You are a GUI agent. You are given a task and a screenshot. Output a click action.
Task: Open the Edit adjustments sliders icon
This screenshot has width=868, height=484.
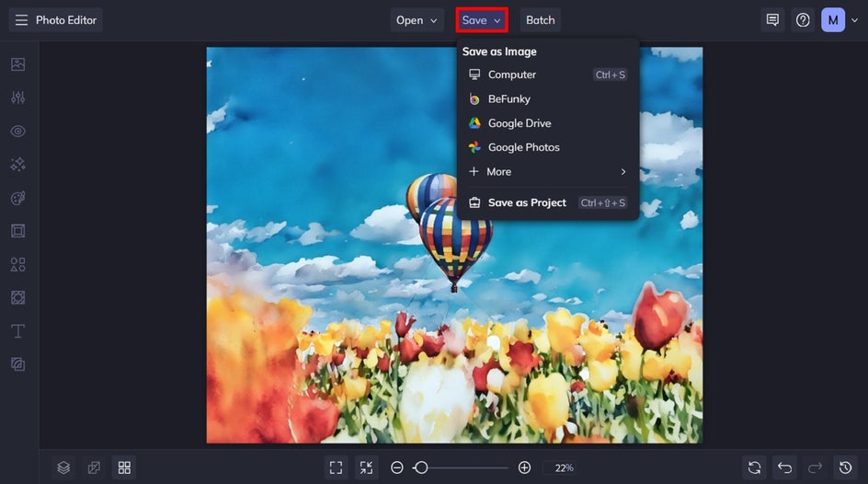[17, 98]
